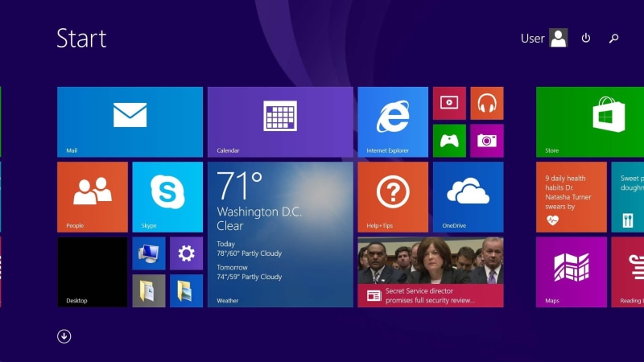Open the Desktop tile
This screenshot has height=362, width=644.
click(x=93, y=272)
